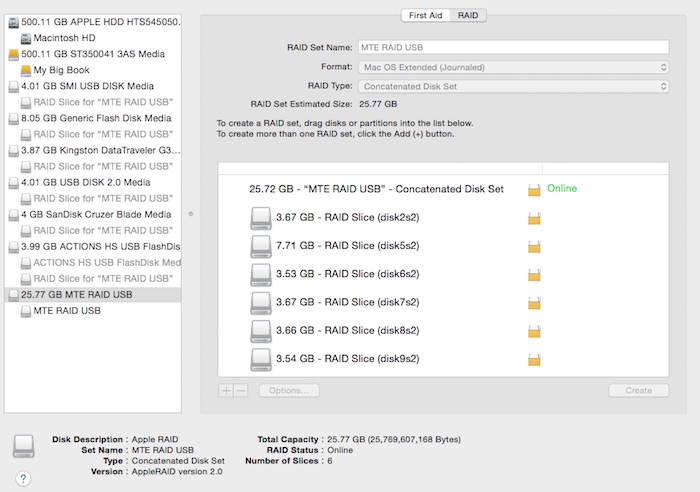Click the status icon for disk5s2 slice
Viewport: 700px width, 492px height.
pyautogui.click(x=534, y=246)
